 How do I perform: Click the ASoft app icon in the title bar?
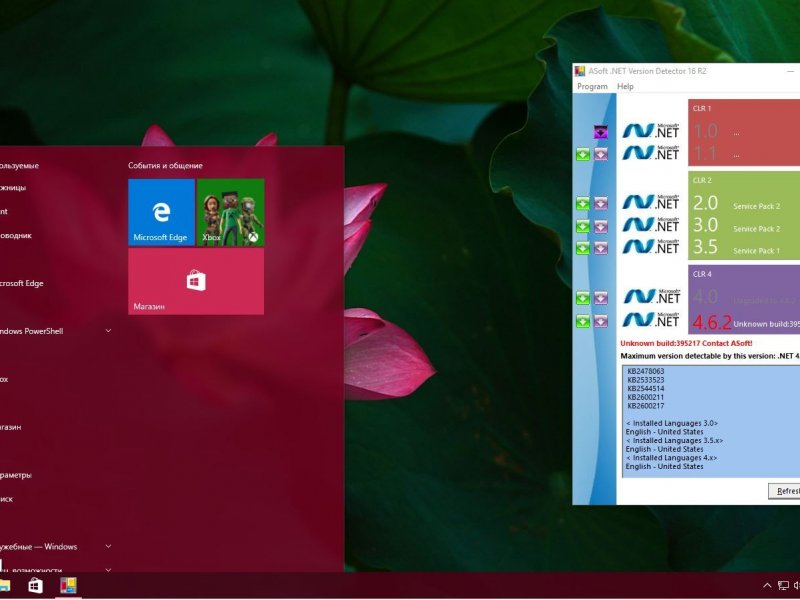[580, 71]
